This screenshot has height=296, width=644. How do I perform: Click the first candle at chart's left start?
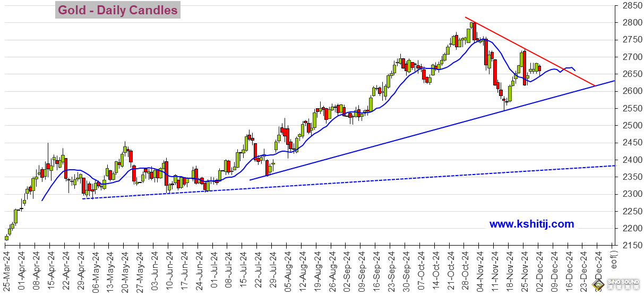coord(6,238)
